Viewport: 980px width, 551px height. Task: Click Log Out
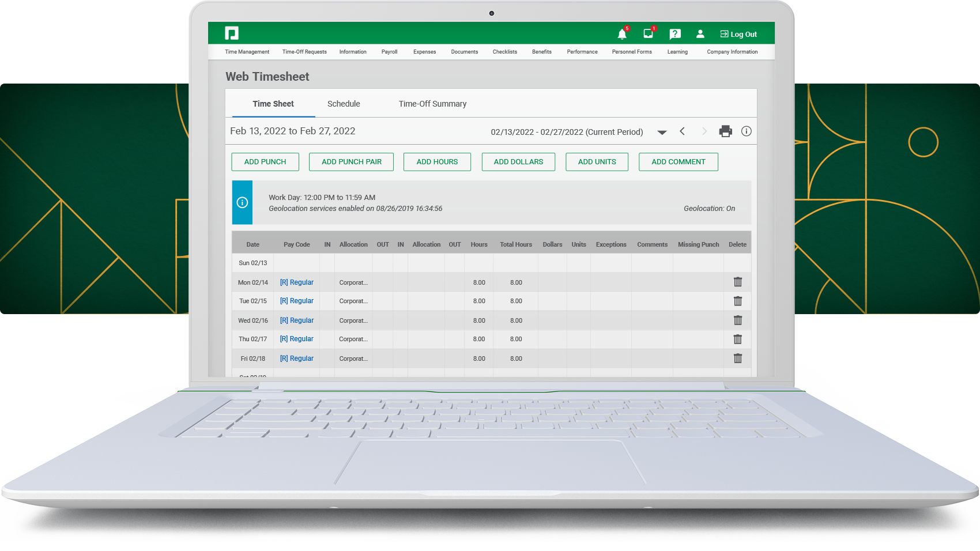(x=738, y=35)
